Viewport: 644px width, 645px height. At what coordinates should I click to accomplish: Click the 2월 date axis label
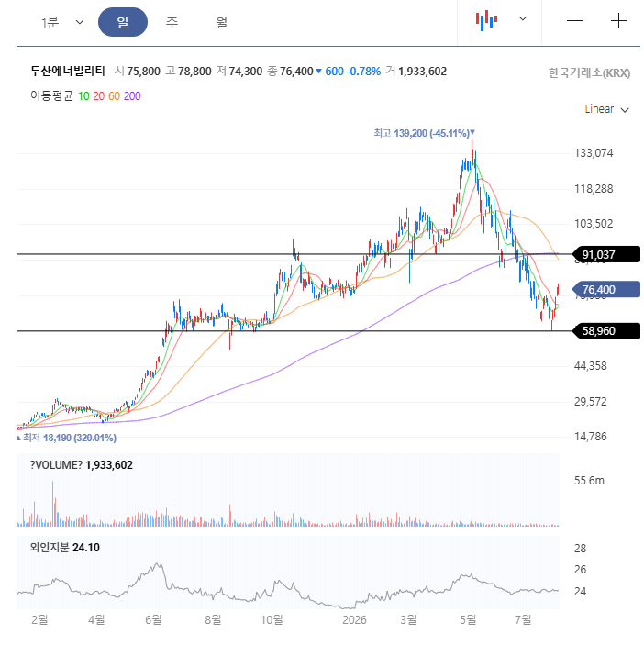tap(39, 620)
